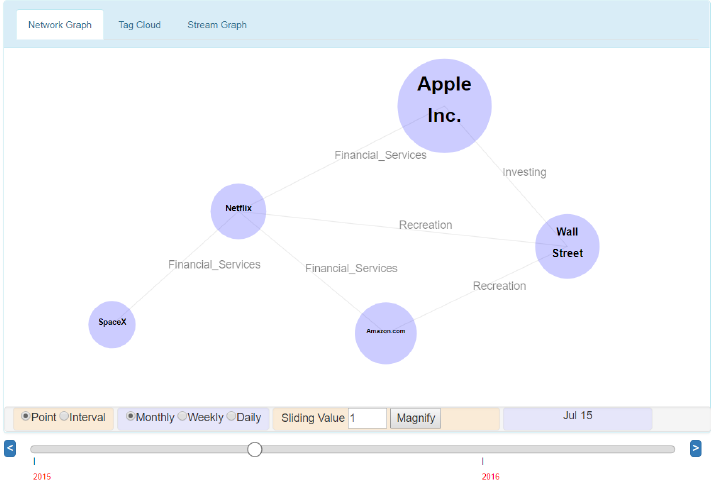This screenshot has width=711, height=489.
Task: Click the timeline slider handle
Action: [x=255, y=450]
